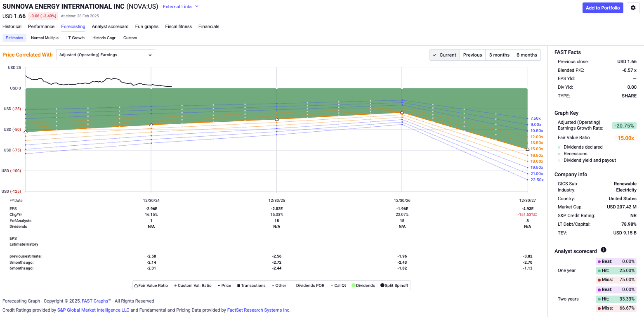
Task: Click the Add to Portfolio button
Action: [x=603, y=8]
